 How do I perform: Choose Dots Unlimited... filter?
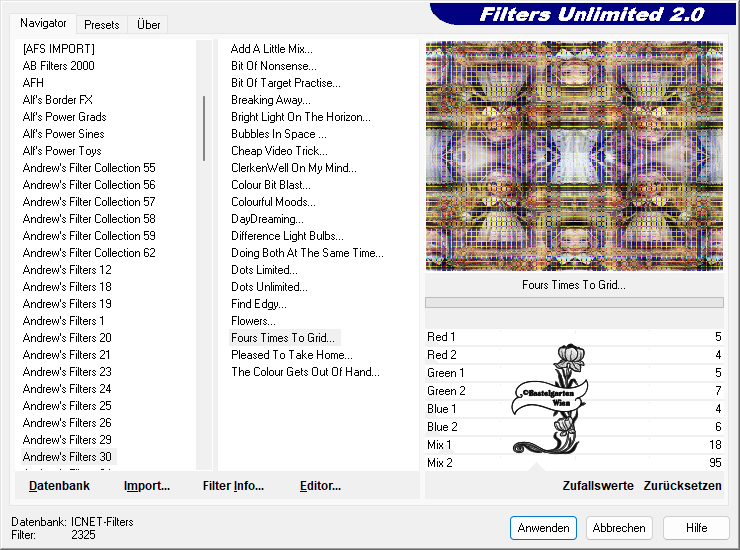[x=269, y=287]
